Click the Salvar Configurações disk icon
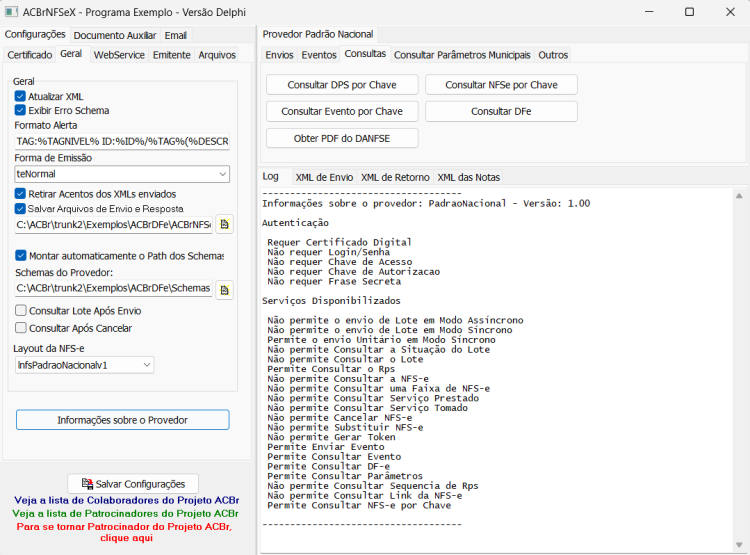 [x=87, y=484]
